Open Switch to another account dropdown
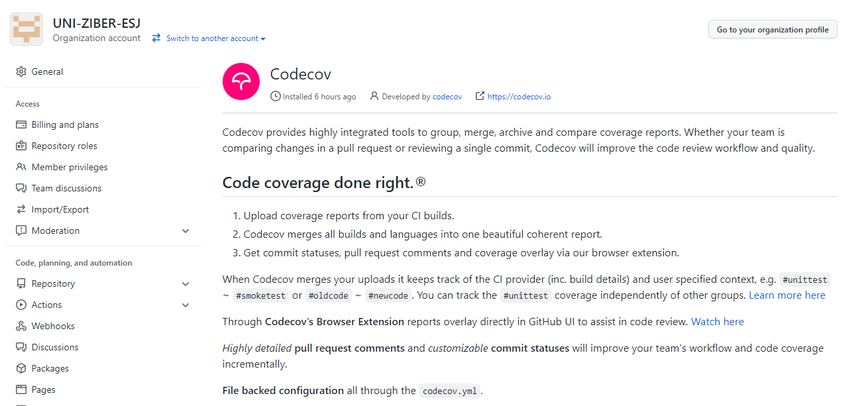Image resolution: width=868 pixels, height=406 pixels. (215, 38)
